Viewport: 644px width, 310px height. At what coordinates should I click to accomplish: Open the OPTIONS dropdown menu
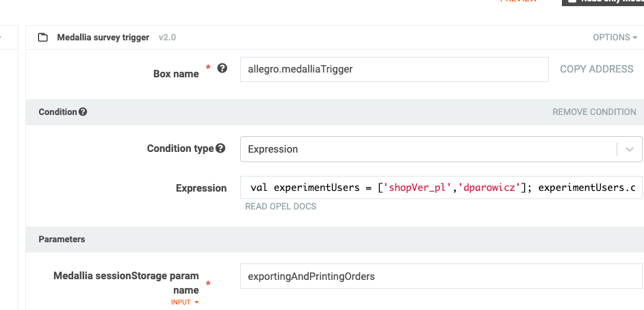615,38
